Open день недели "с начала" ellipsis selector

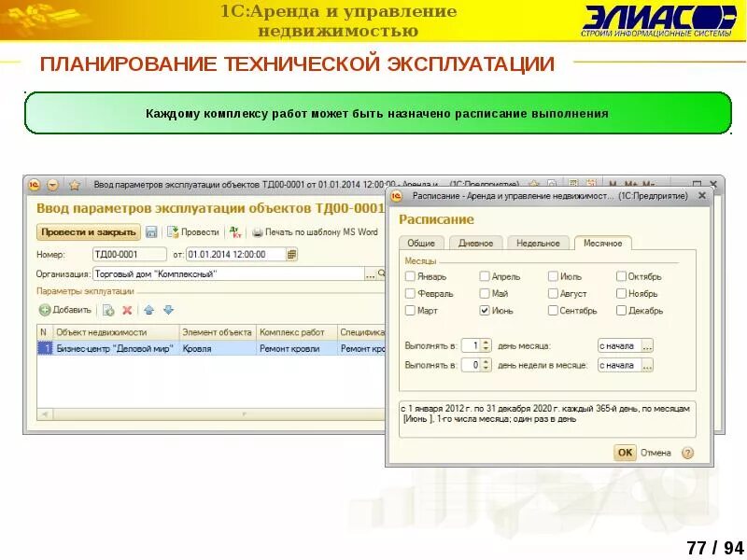(647, 365)
